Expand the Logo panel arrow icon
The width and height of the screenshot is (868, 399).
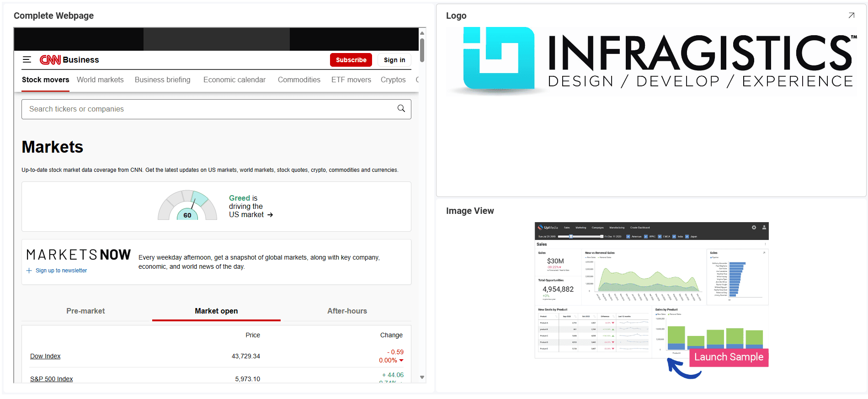pyautogui.click(x=851, y=16)
